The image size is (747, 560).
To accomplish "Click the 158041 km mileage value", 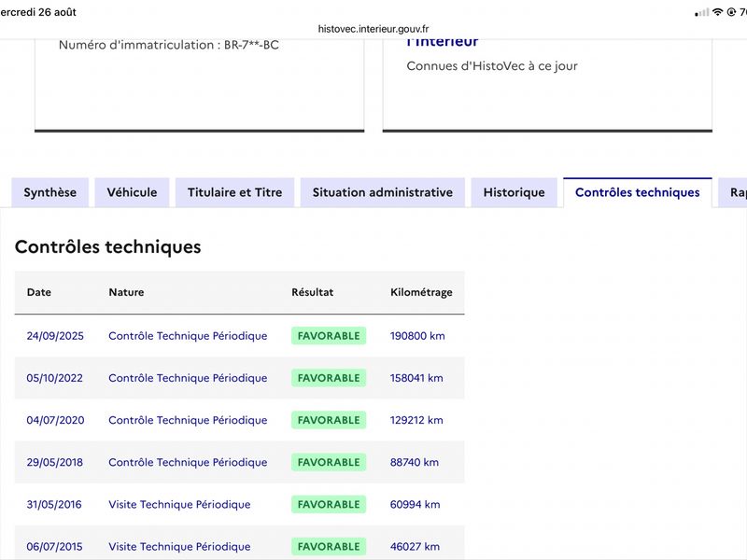I will [416, 378].
